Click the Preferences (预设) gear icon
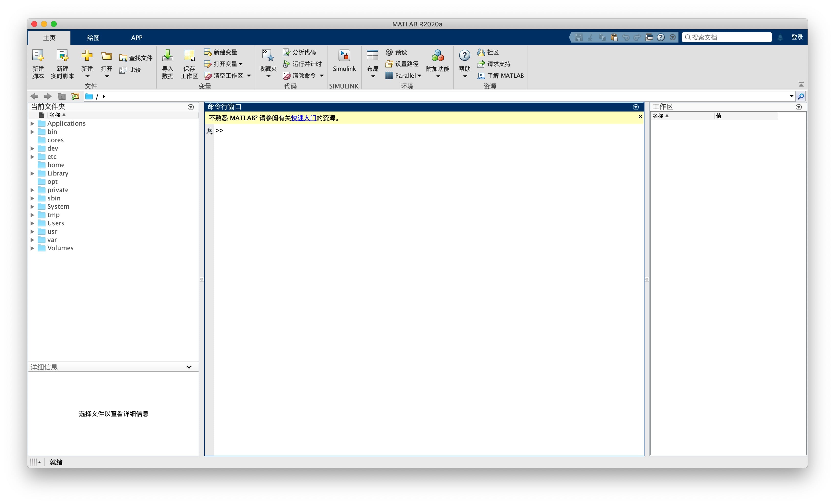Image resolution: width=835 pixels, height=504 pixels. click(389, 52)
